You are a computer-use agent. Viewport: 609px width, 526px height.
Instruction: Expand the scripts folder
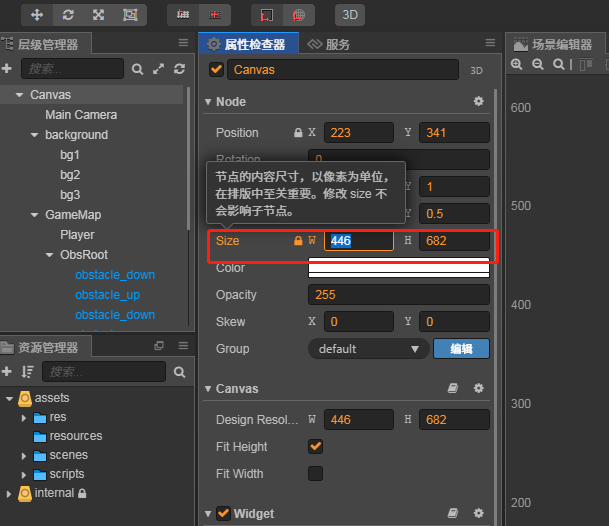click(x=24, y=475)
